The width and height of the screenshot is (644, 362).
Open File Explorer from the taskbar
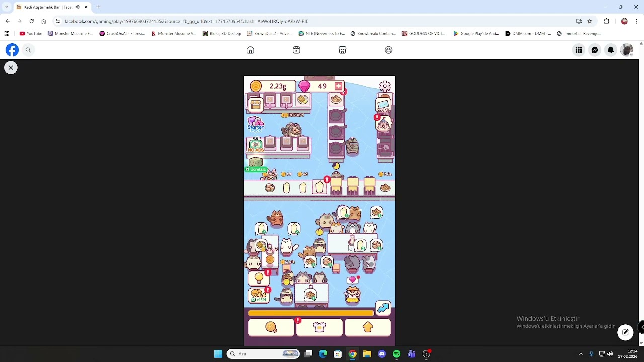(367, 354)
